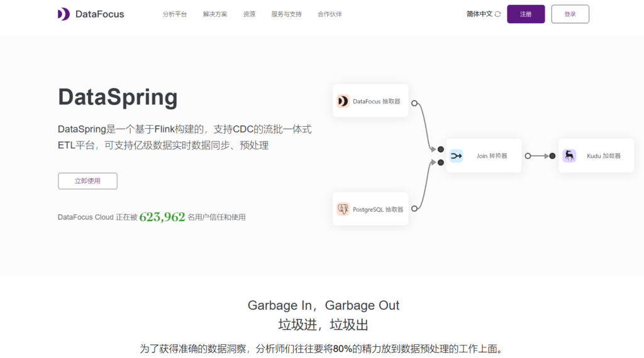Open the 分析平台 navigation menu
Image resolution: width=644 pixels, height=358 pixels.
click(175, 14)
